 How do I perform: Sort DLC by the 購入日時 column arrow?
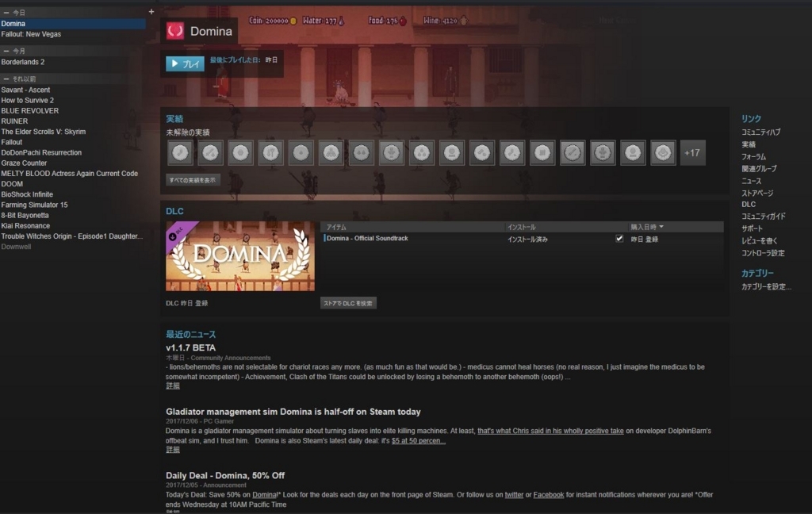click(661, 227)
